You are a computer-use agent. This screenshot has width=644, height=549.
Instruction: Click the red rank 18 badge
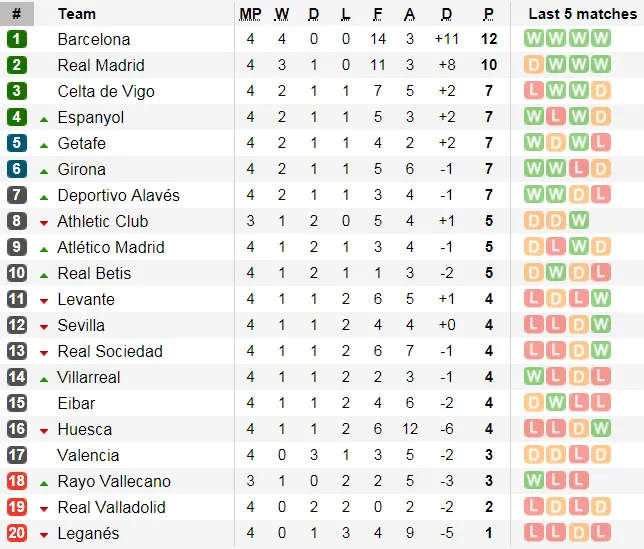[x=16, y=481]
